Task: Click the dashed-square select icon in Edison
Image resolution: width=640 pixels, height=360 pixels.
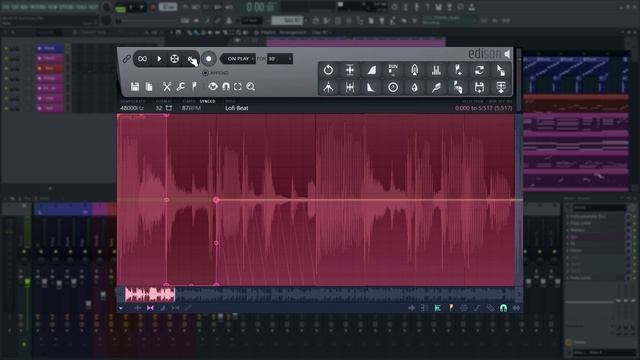Action: [x=238, y=87]
